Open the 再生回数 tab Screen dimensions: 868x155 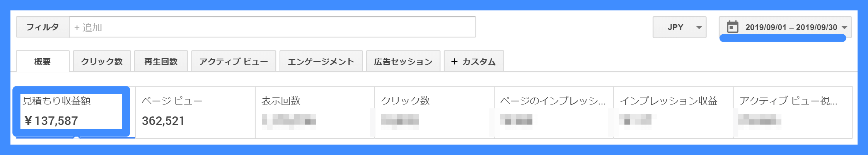(x=161, y=61)
